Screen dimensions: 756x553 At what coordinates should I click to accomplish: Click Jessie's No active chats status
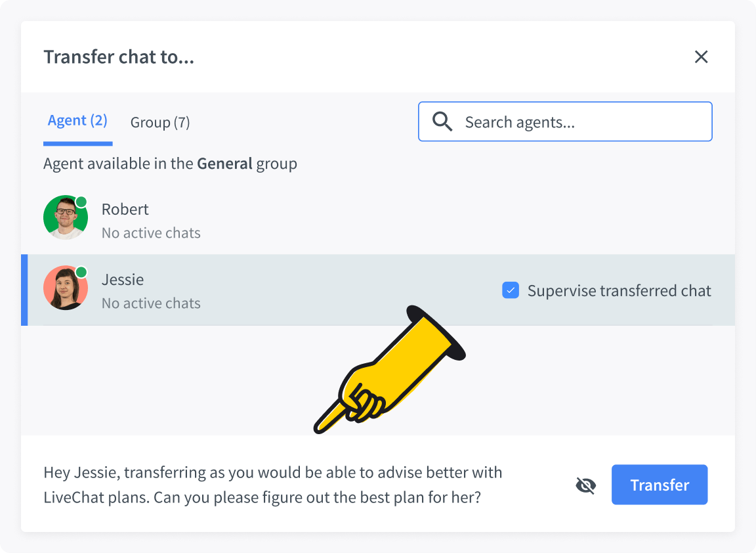[x=151, y=303]
